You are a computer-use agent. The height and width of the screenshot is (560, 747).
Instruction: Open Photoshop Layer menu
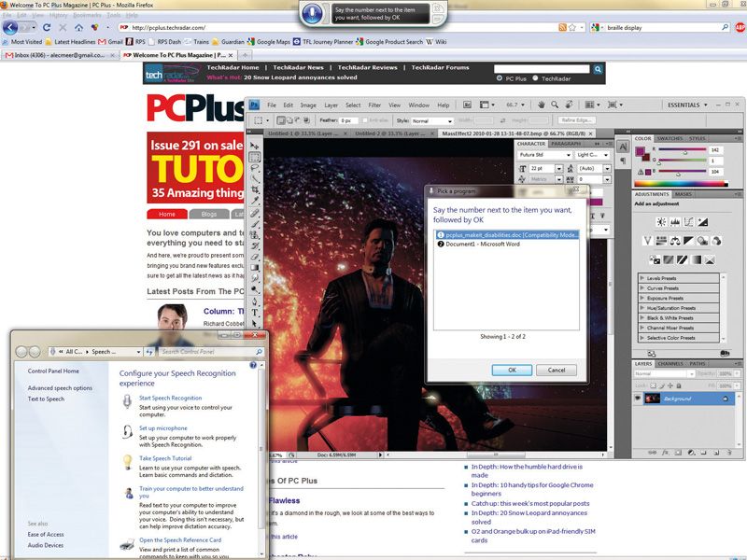tap(331, 105)
